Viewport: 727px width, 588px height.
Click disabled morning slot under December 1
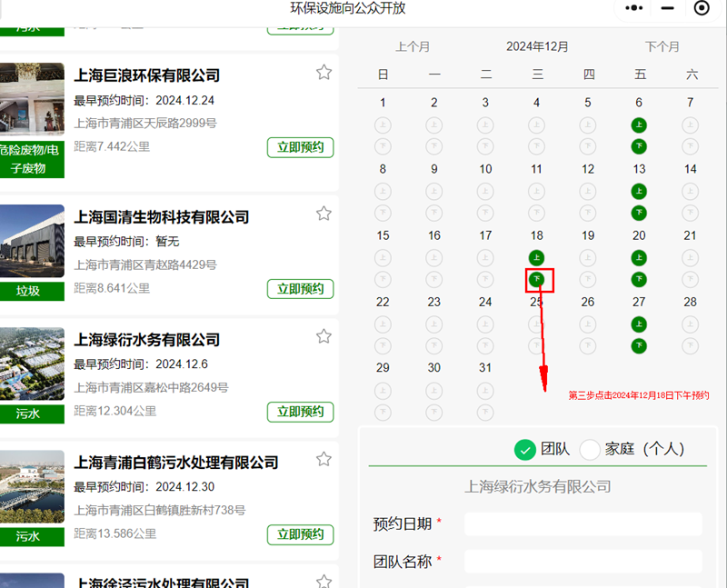coord(383,125)
